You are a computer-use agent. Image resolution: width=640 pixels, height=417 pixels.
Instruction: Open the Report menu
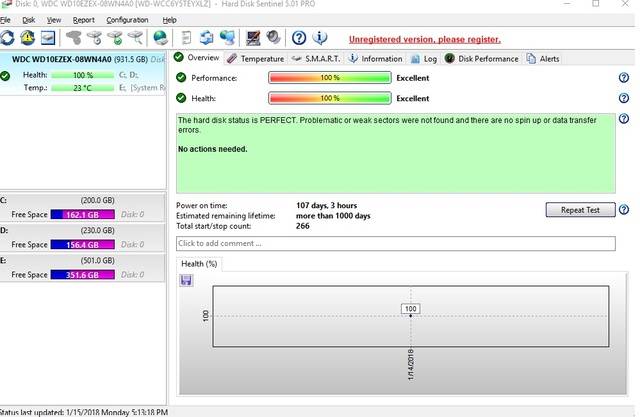(84, 20)
